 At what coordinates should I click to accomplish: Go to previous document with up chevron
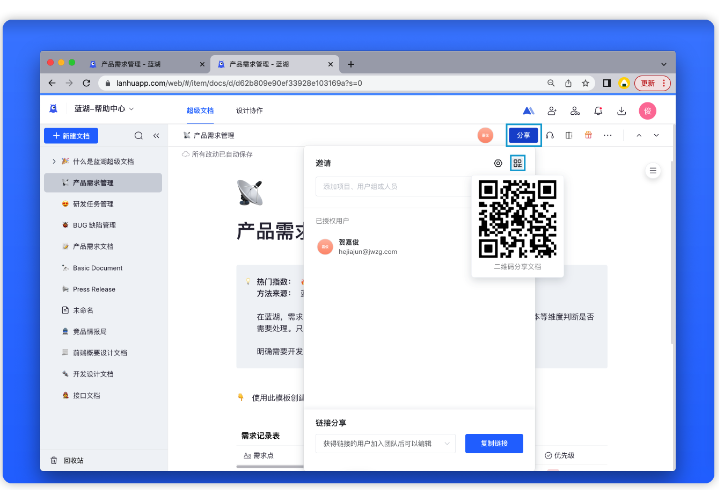coord(639,135)
